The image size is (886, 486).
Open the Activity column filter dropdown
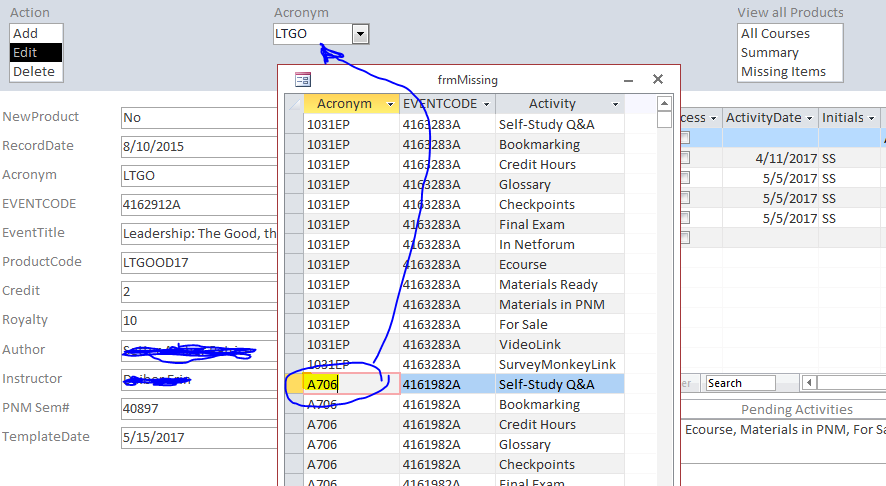615,105
